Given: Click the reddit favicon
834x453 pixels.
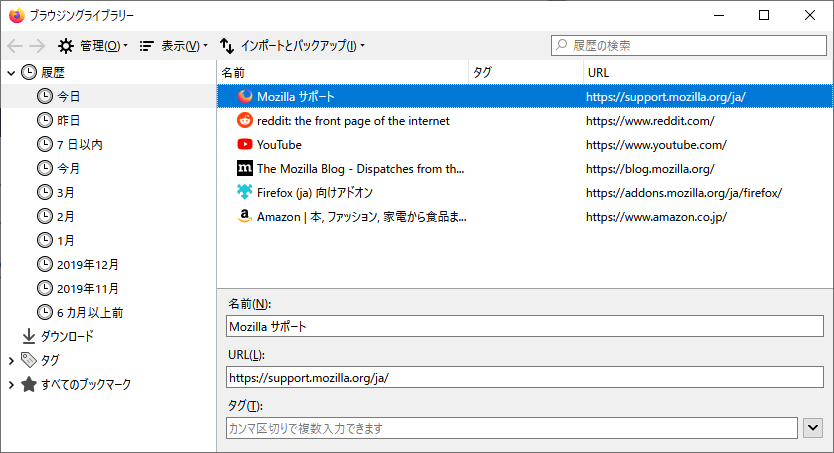Looking at the screenshot, I should [245, 120].
